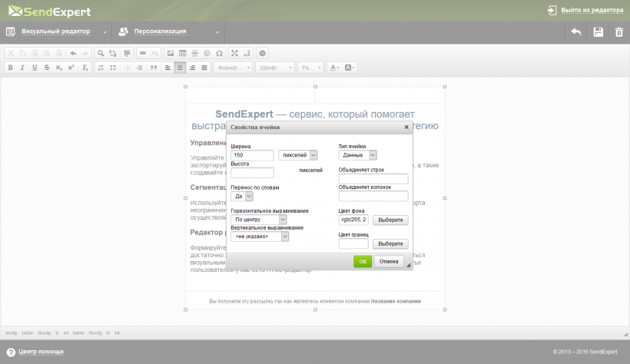Open the Центр помощи link
The width and height of the screenshot is (630, 364).
coord(41,352)
